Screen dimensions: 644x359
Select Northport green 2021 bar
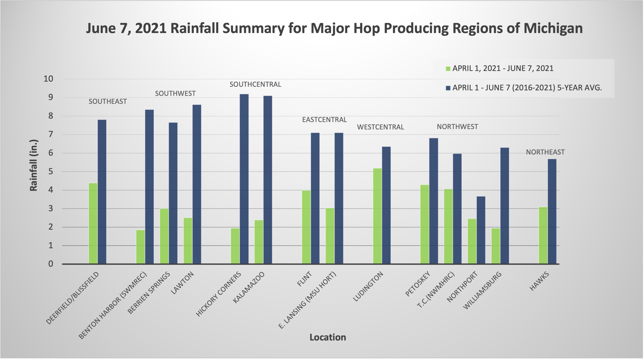(472, 241)
